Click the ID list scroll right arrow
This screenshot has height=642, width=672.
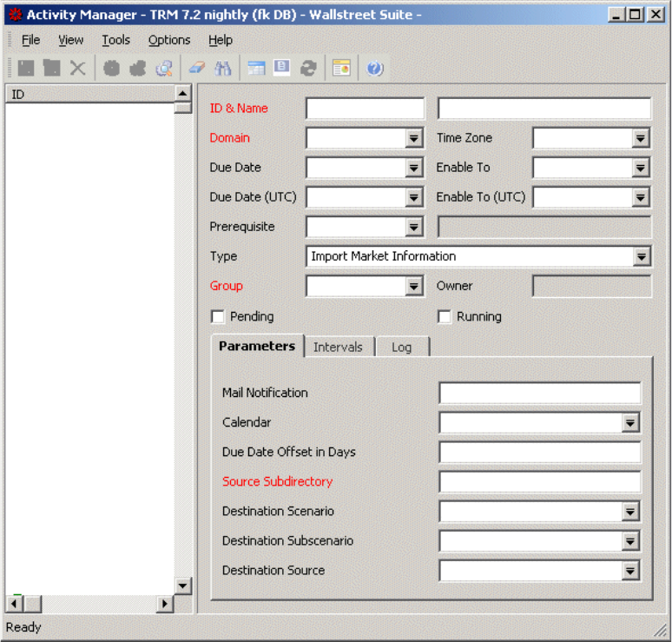click(165, 604)
